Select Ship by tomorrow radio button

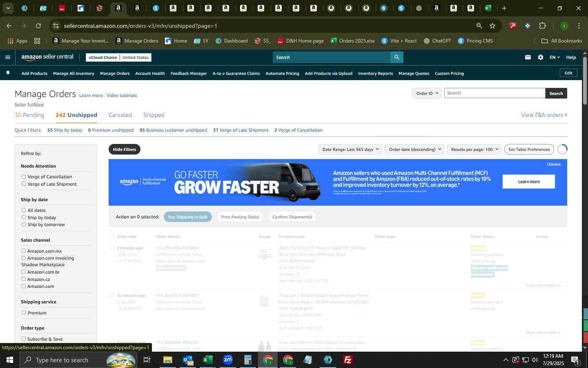pos(24,224)
